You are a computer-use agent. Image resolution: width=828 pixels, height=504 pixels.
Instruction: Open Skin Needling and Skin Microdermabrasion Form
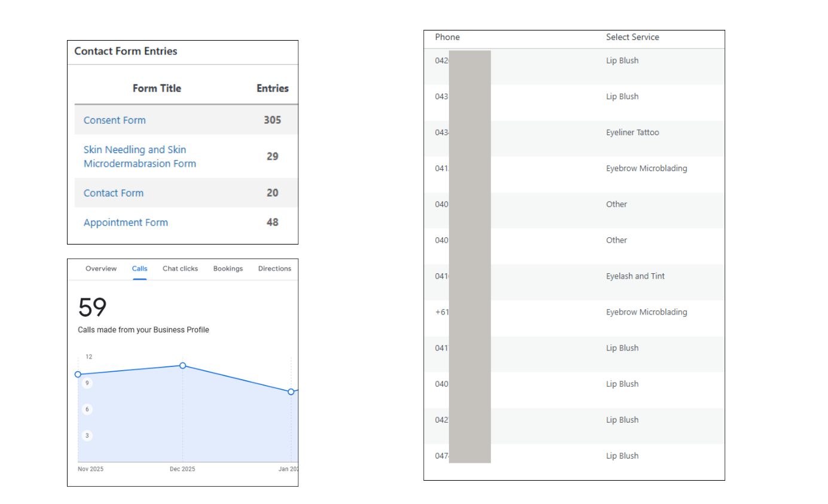(139, 157)
